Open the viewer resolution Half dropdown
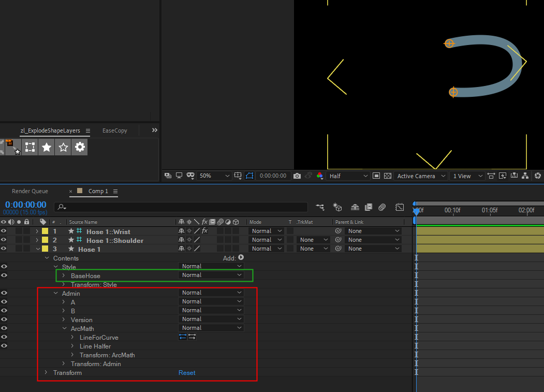Screen dimensions: 544x392 tap(349, 176)
